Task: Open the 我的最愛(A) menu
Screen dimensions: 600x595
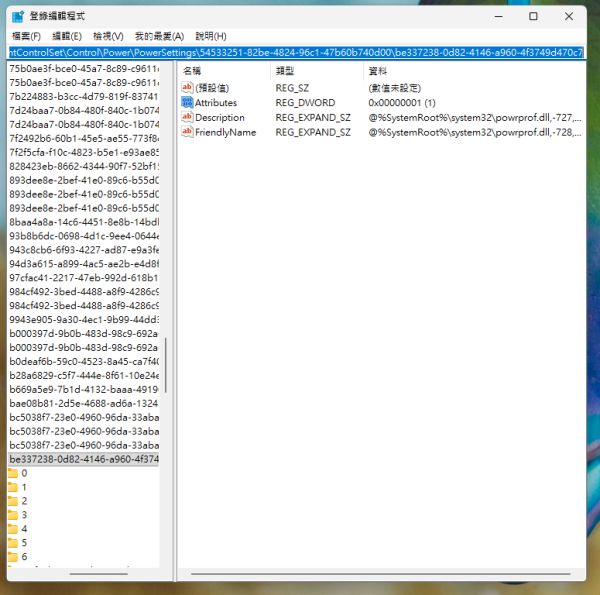Action: pos(159,36)
